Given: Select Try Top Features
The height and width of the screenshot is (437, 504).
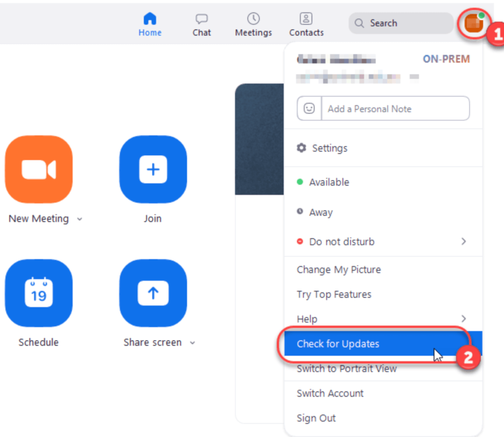Looking at the screenshot, I should click(x=383, y=294).
